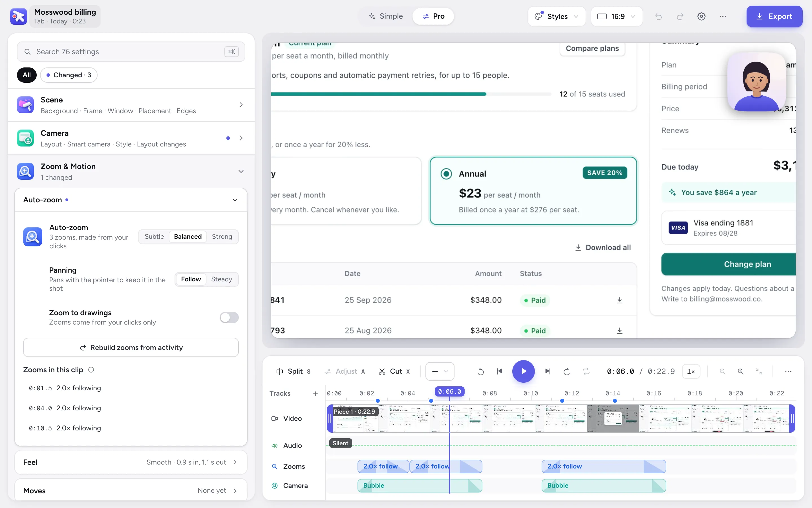Select Subtle auto-zoom strength
Screen dimensions: 812x508
[x=154, y=237]
